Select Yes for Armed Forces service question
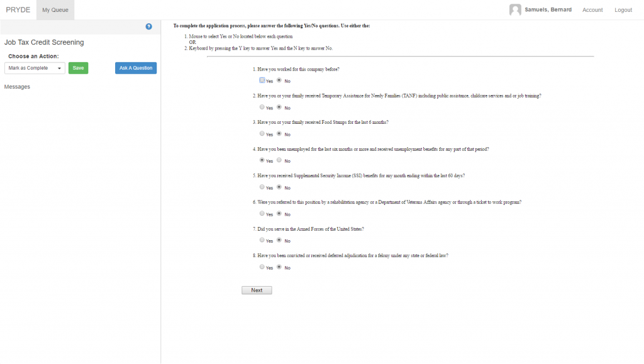The image size is (644, 364). pyautogui.click(x=262, y=240)
